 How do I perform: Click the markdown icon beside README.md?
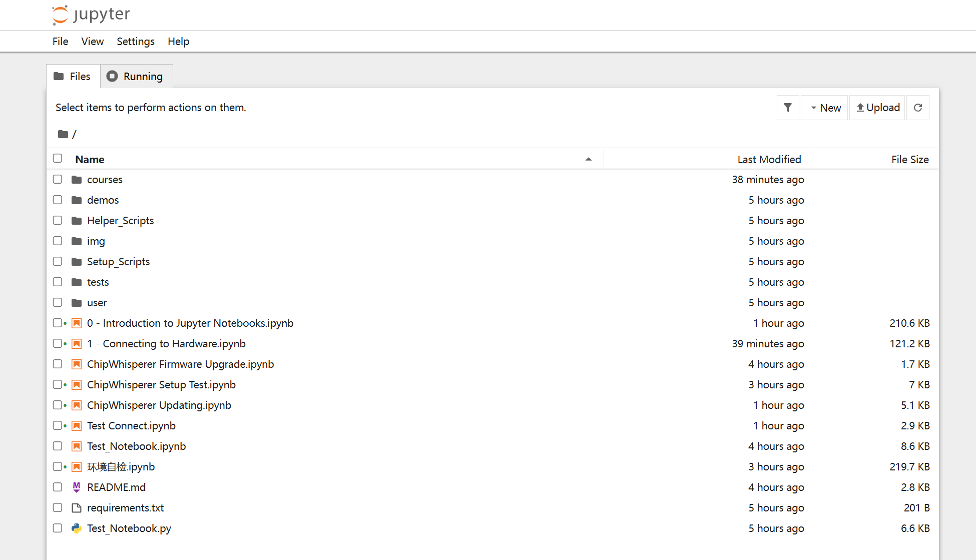pyautogui.click(x=77, y=487)
